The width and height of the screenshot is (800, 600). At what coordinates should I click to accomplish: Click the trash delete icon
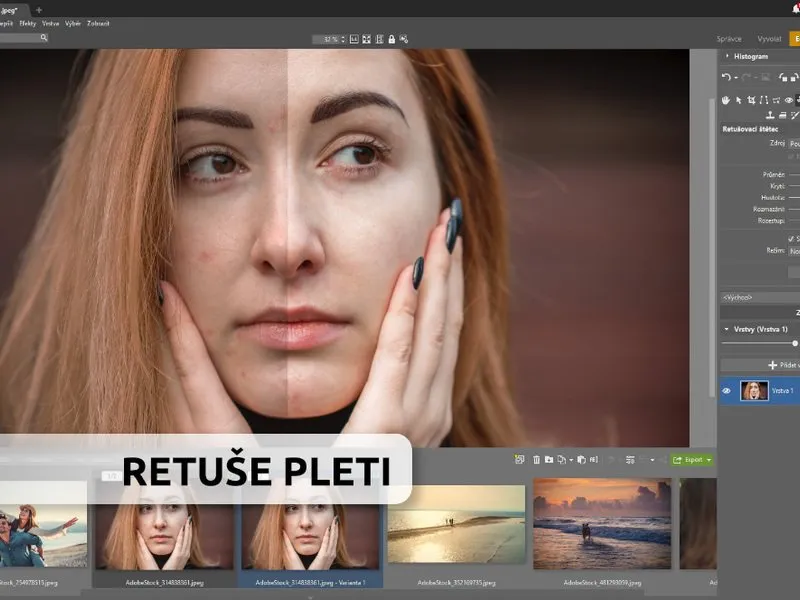click(x=536, y=460)
